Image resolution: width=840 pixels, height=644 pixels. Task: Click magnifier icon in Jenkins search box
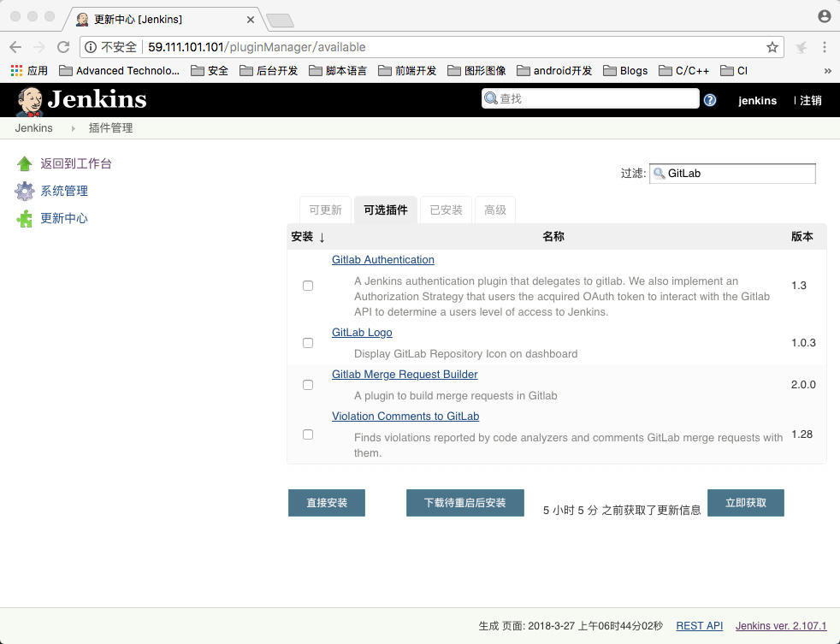(x=491, y=98)
